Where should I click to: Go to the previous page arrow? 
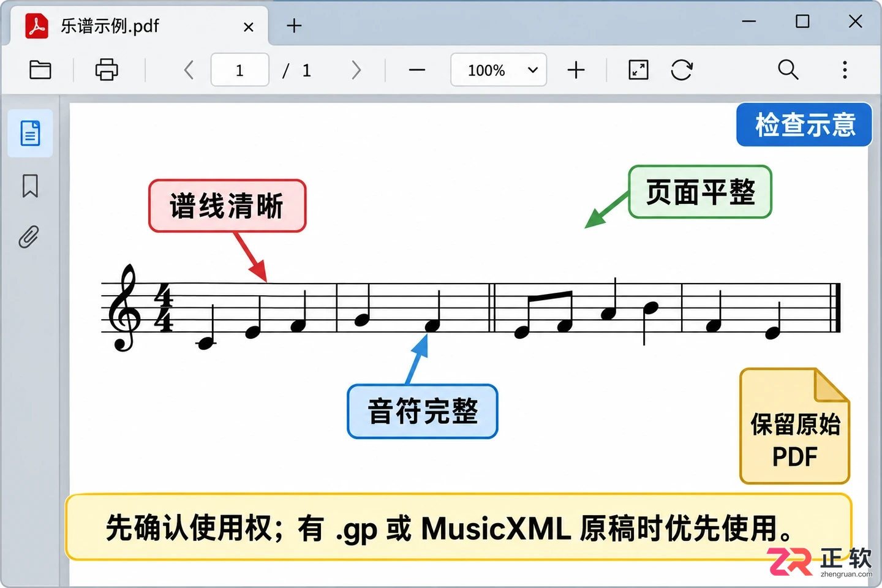pos(189,70)
